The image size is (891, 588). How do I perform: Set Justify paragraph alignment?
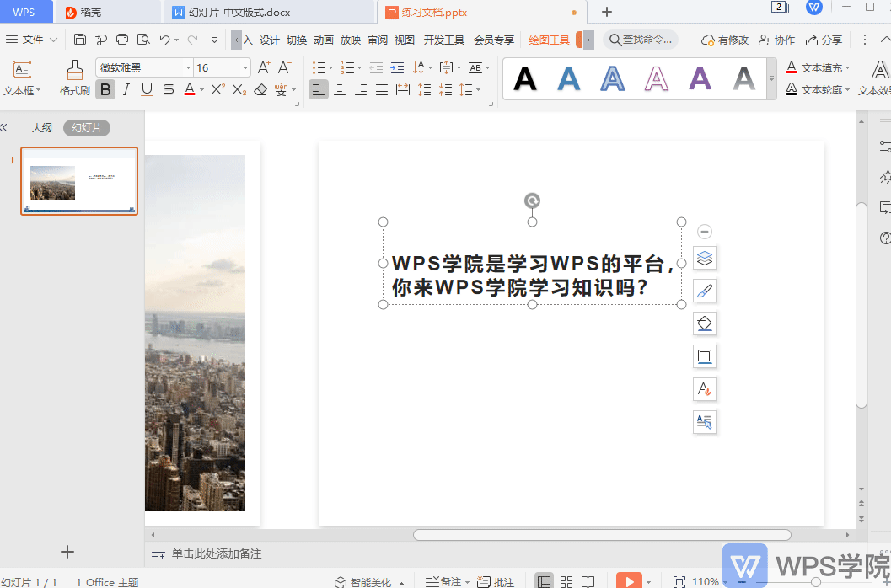click(x=382, y=89)
